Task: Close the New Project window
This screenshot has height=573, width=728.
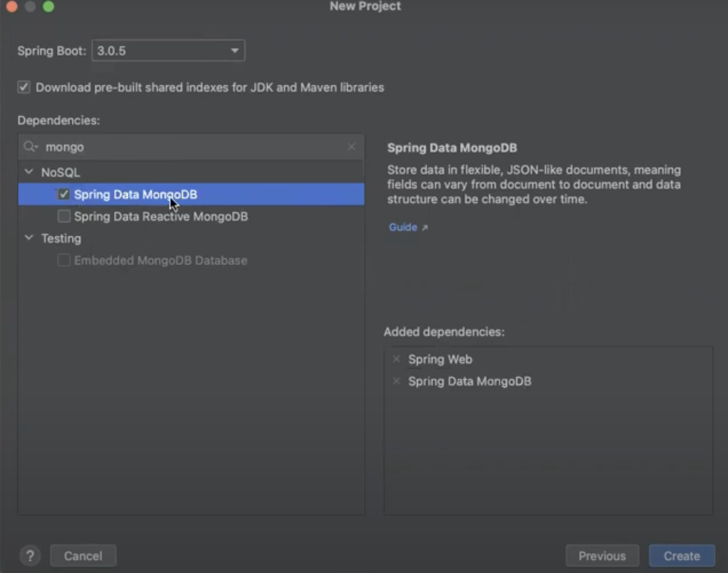Action: pyautogui.click(x=12, y=6)
